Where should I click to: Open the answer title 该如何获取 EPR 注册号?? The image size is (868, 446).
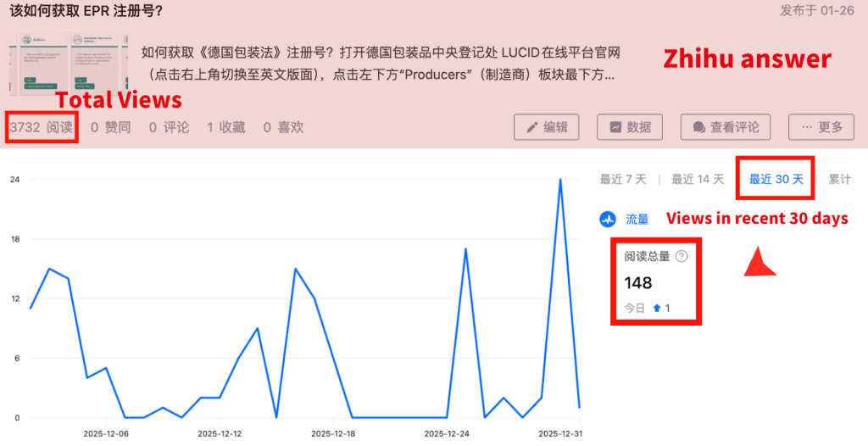point(86,11)
